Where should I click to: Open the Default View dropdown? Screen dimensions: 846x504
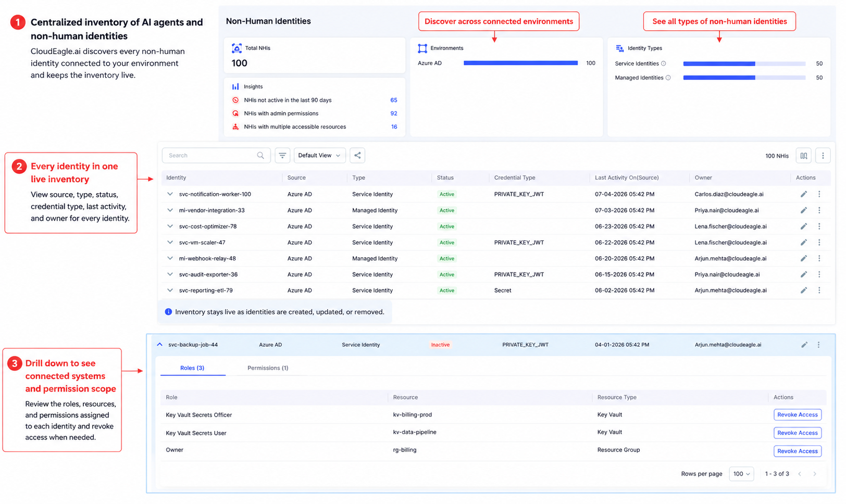point(319,156)
